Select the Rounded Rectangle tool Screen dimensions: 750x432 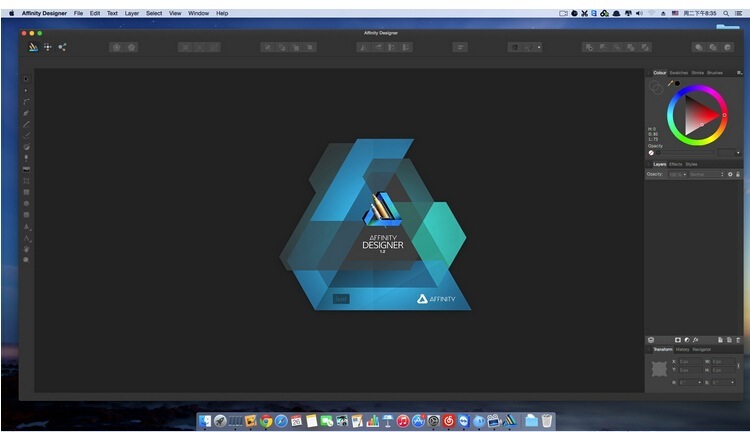[x=26, y=215]
